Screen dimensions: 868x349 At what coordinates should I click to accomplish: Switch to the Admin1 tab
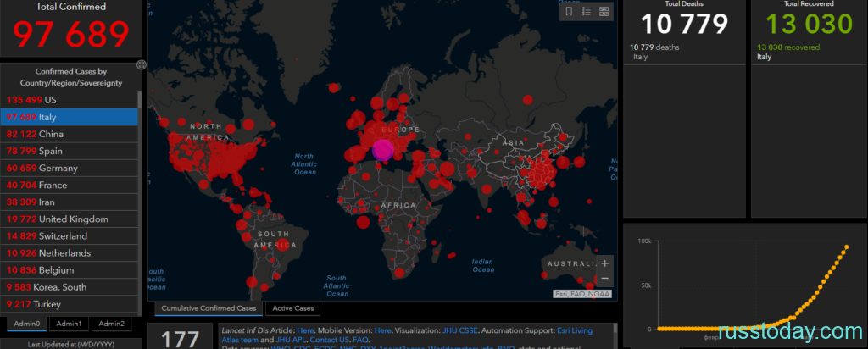click(69, 324)
